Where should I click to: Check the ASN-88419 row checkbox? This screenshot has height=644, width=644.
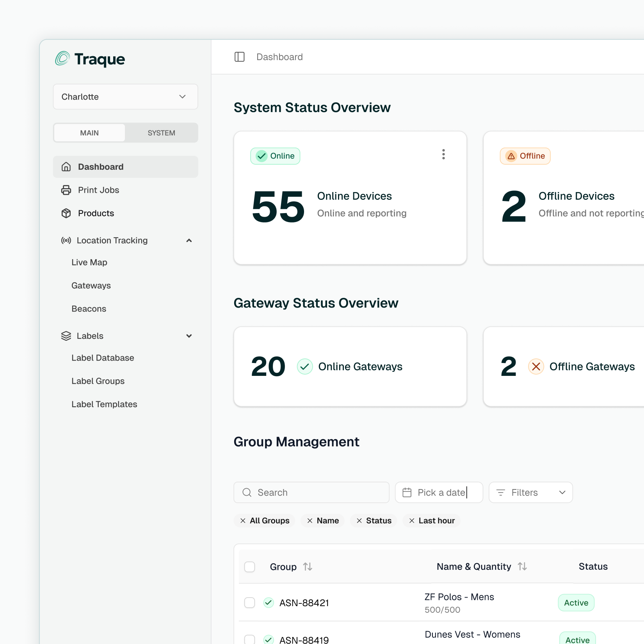[249, 639]
